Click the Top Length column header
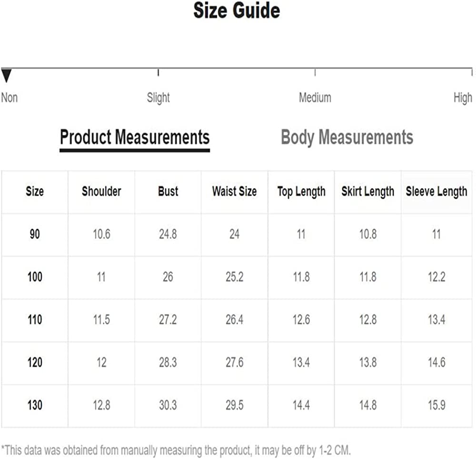The width and height of the screenshot is (476, 459). click(x=301, y=191)
